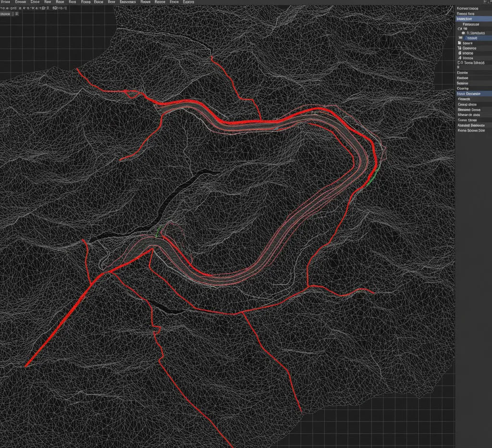492x448 pixels.
Task: Open the File menu
Action: pos(5,2)
